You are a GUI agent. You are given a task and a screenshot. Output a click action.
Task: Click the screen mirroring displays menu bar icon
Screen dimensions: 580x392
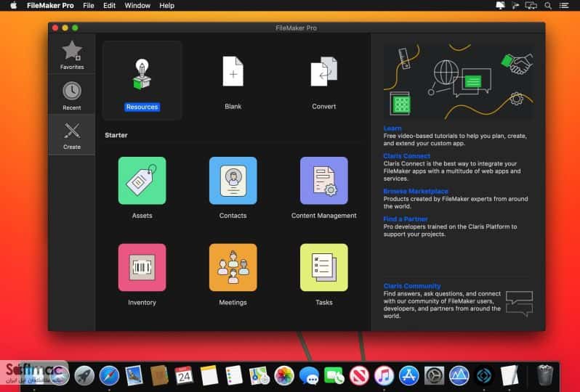(531, 6)
